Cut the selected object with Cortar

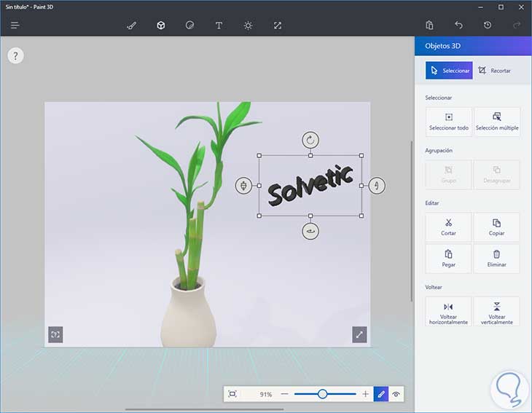tap(448, 227)
